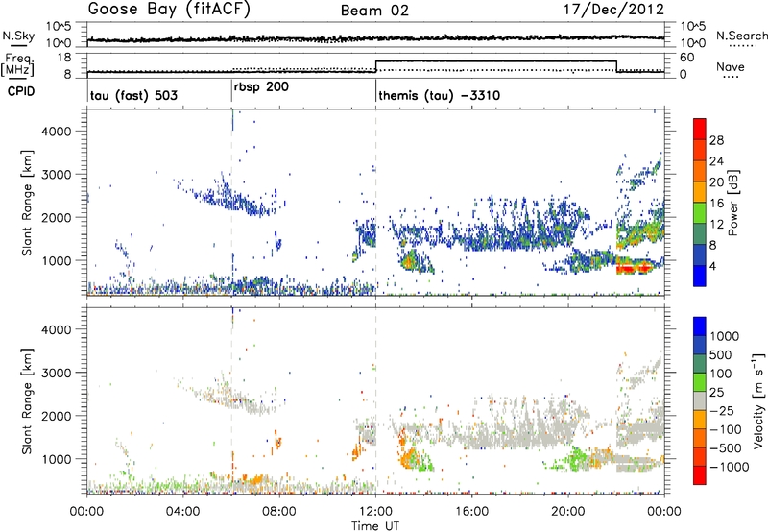Click the '-500' label on Velocity colorbar
Image resolution: width=768 pixels, height=532 pixels.
pyautogui.click(x=726, y=448)
